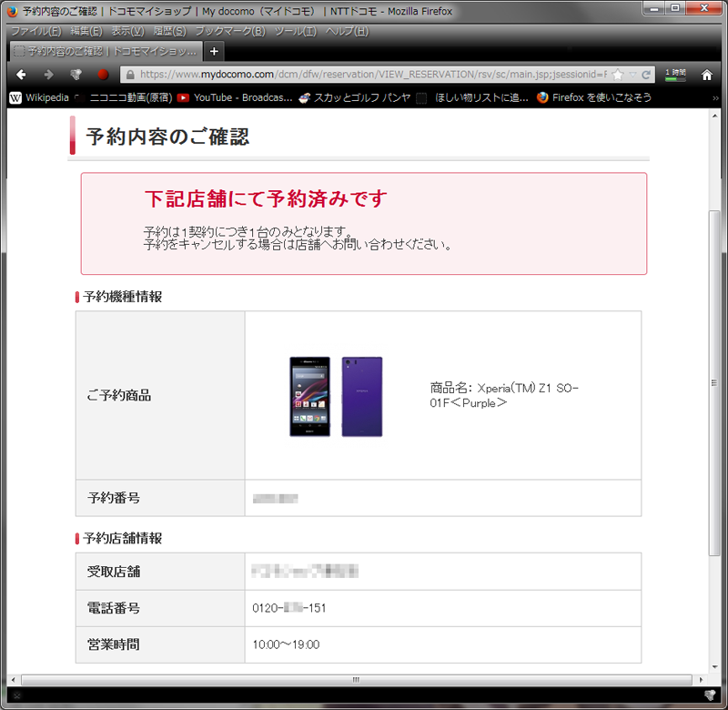Open the Wikipedia bookmark
The image size is (728, 710).
tap(39, 97)
